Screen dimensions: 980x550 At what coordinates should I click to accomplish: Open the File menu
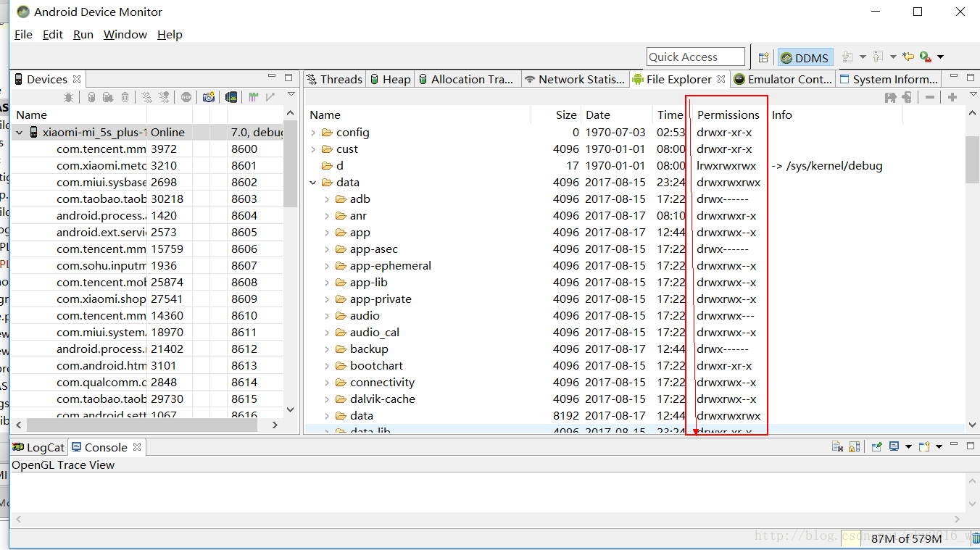(23, 35)
